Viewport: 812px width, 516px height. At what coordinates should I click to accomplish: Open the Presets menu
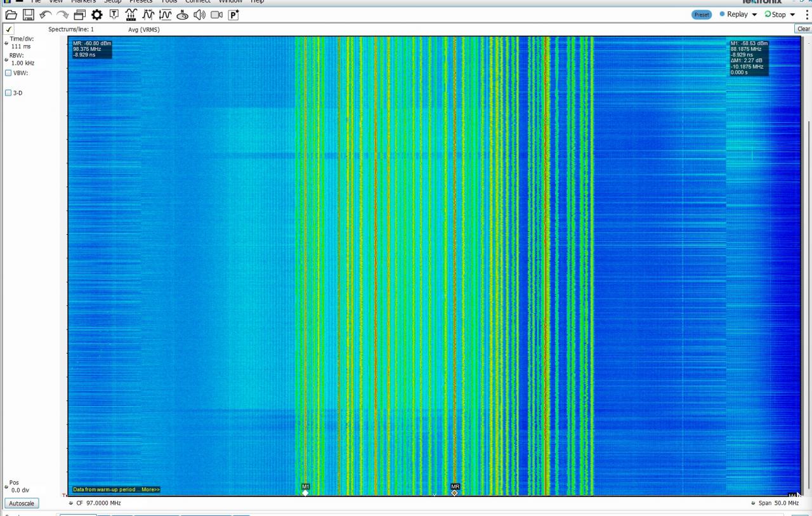pos(141,2)
